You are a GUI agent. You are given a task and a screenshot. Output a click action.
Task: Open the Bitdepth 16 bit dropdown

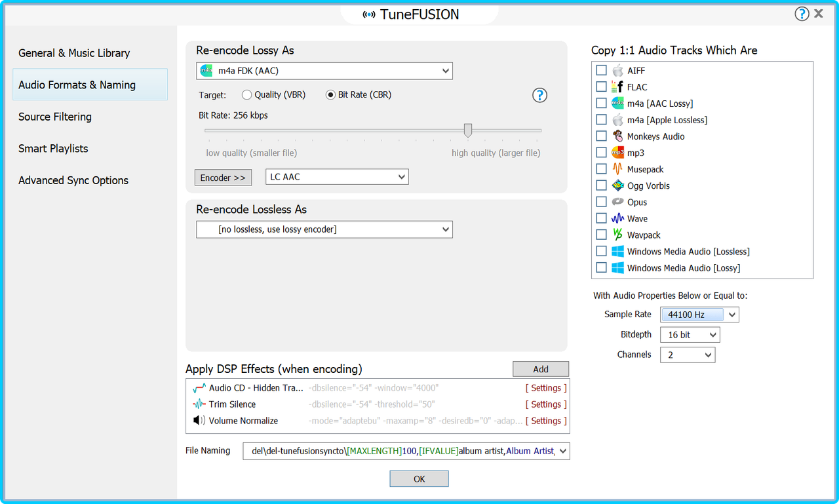[690, 335]
